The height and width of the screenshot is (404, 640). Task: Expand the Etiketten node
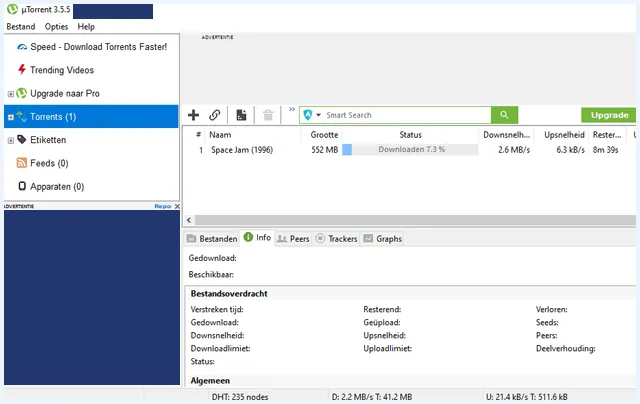11,140
